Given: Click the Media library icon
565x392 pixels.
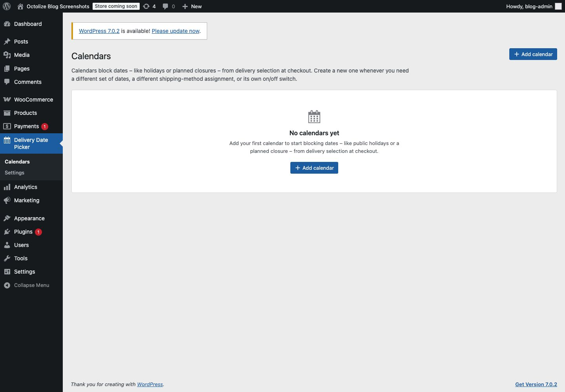Looking at the screenshot, I should pyautogui.click(x=7, y=55).
